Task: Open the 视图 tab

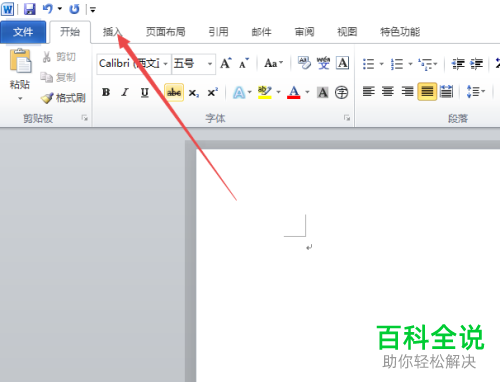Action: [347, 32]
